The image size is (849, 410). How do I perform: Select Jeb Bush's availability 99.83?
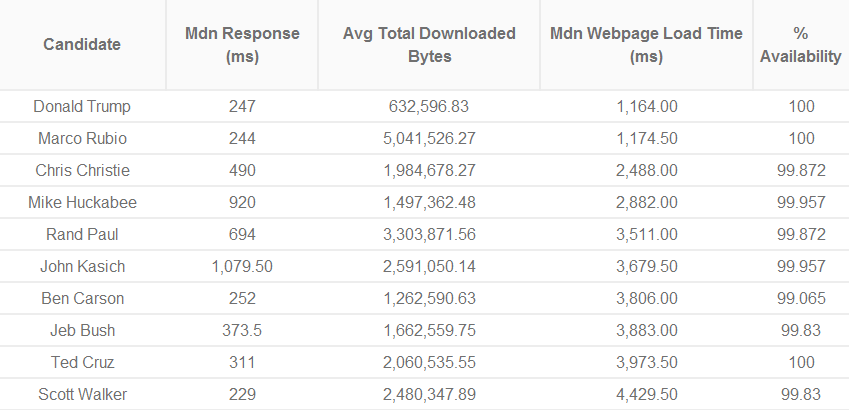pos(801,330)
